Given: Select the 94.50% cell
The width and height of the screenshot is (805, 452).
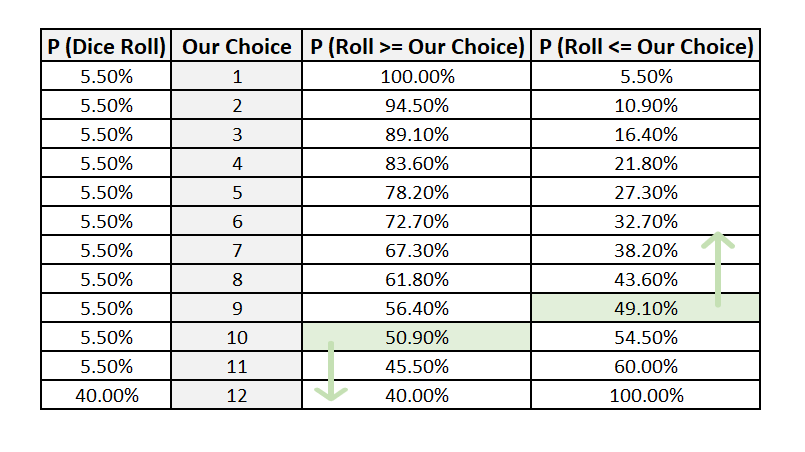Looking at the screenshot, I should 416,105.
